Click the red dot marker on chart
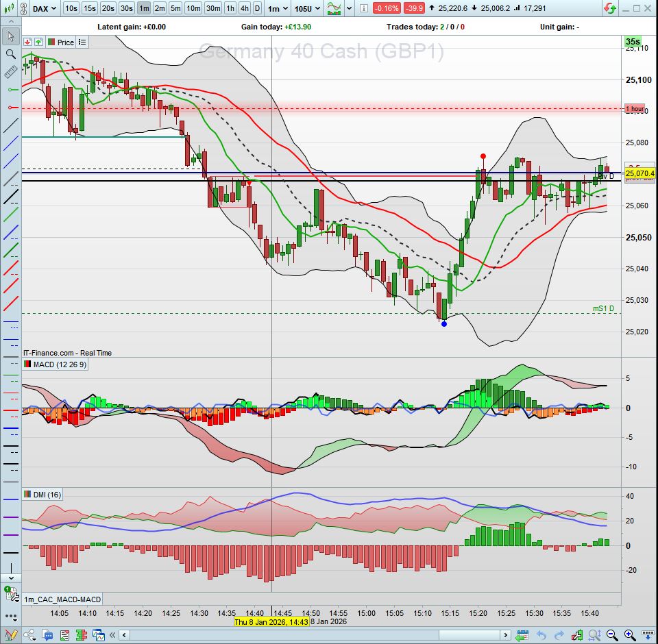 pyautogui.click(x=483, y=156)
